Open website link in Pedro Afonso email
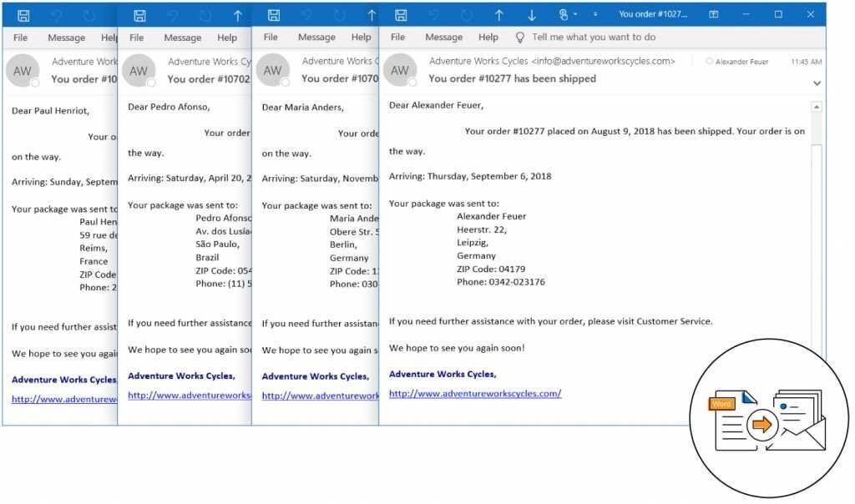The height and width of the screenshot is (504, 855). tap(190, 395)
